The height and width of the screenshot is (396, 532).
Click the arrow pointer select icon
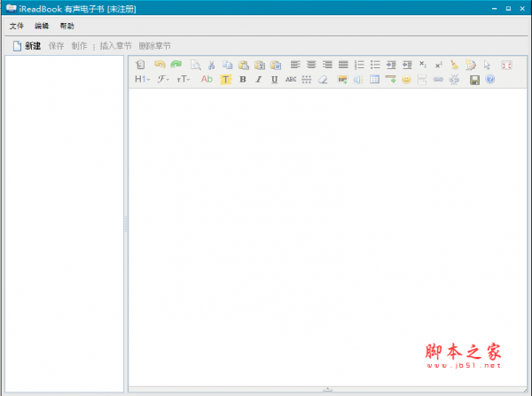487,65
